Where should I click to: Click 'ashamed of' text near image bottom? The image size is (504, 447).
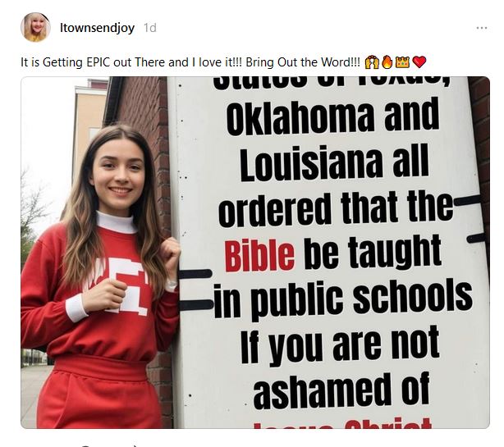coord(341,390)
